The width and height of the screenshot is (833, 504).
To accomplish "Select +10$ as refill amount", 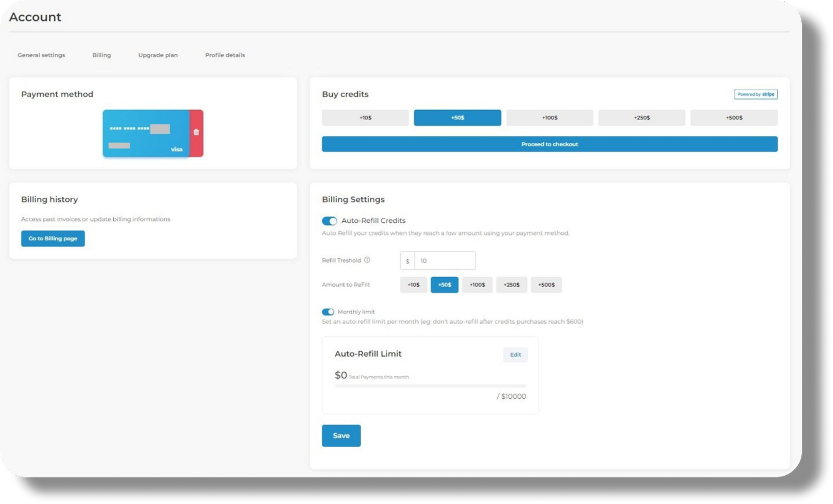I will [414, 285].
